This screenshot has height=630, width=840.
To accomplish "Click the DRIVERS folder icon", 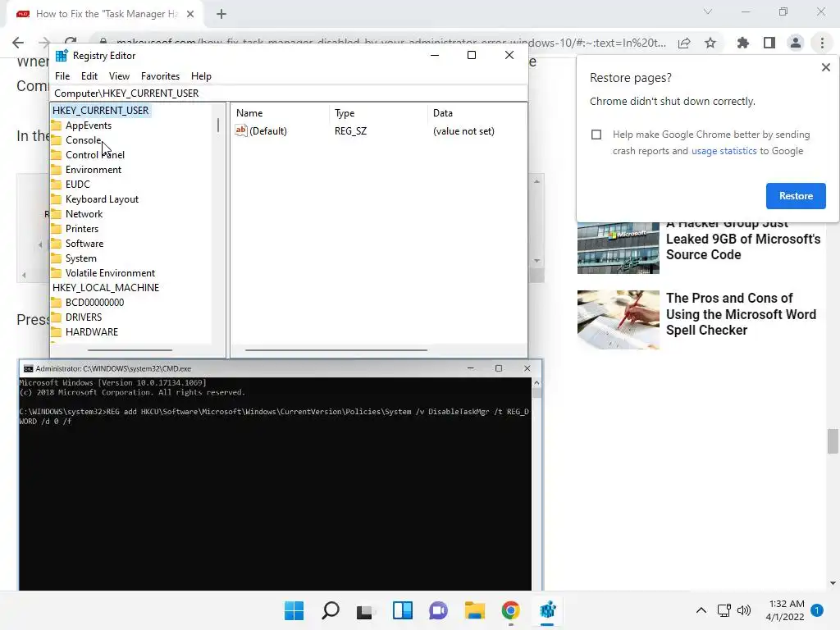I will (x=57, y=317).
